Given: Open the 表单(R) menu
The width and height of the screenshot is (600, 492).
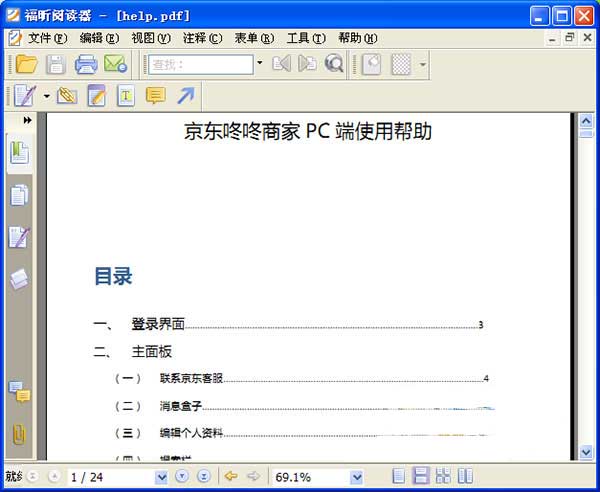Looking at the screenshot, I should 254,38.
